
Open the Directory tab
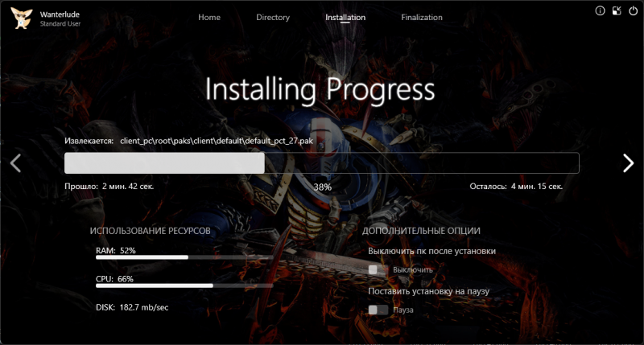(273, 17)
